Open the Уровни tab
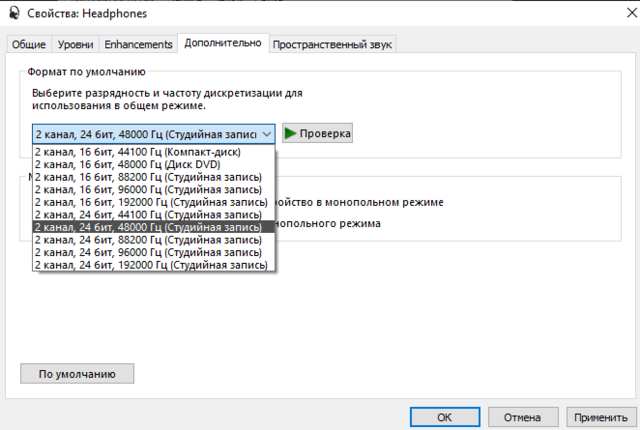This screenshot has height=430, width=640. (x=76, y=44)
